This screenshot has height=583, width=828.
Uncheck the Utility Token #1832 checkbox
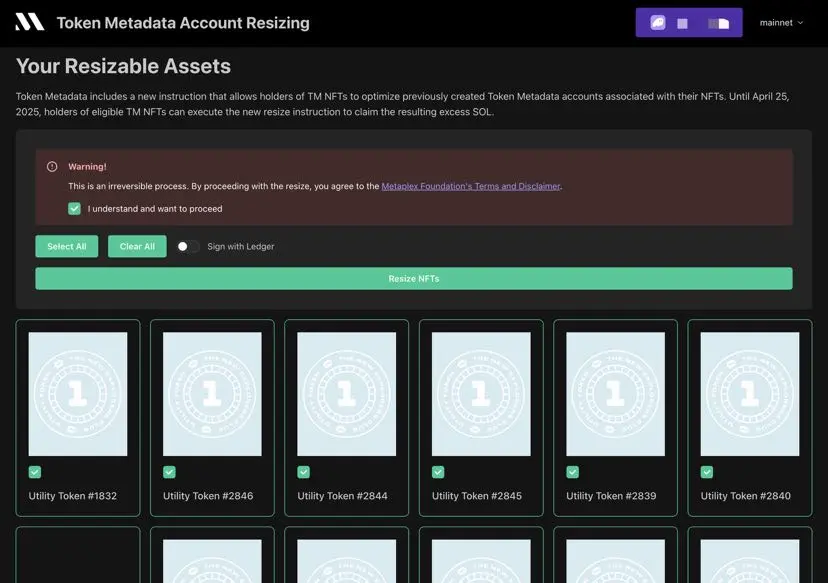tap(35, 472)
